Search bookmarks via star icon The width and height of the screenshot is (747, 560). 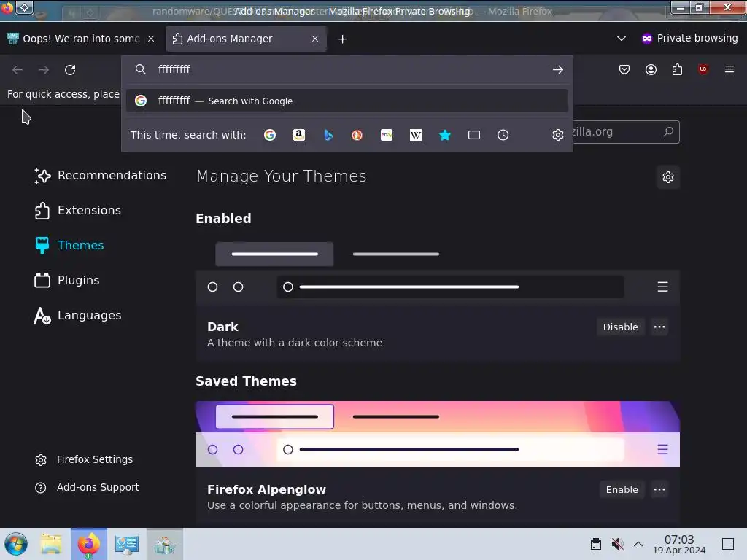point(444,135)
